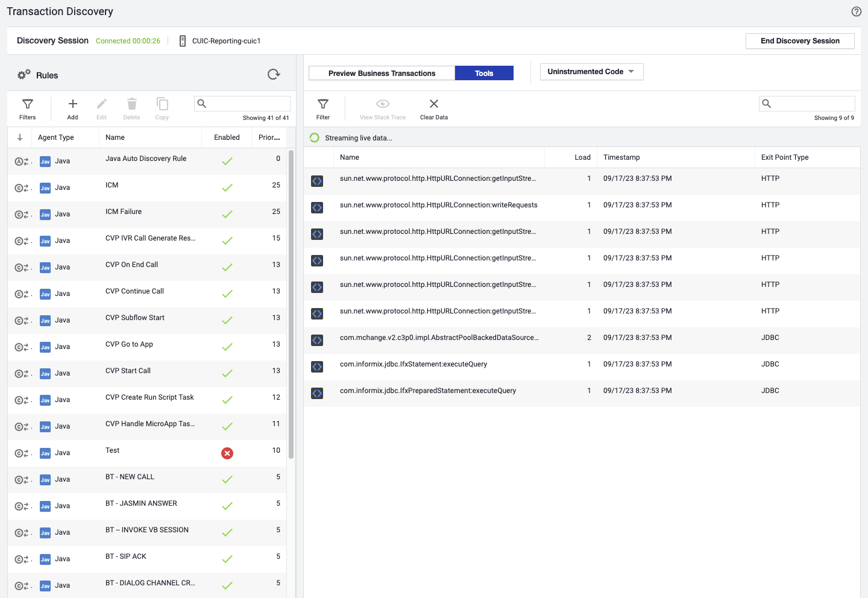Screen dimensions: 868x598
Task: Click the refresh Rules icon
Action: click(274, 74)
